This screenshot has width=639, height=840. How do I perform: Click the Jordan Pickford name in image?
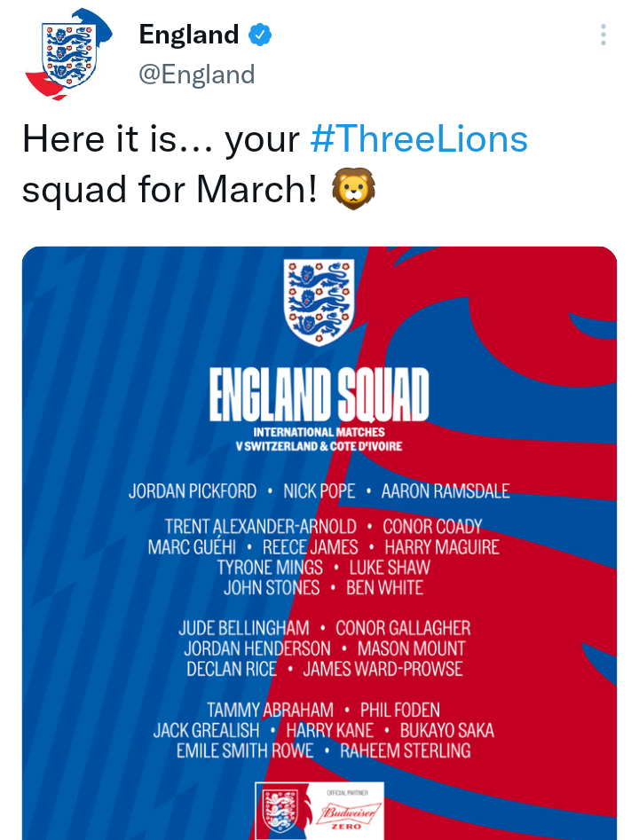193,491
